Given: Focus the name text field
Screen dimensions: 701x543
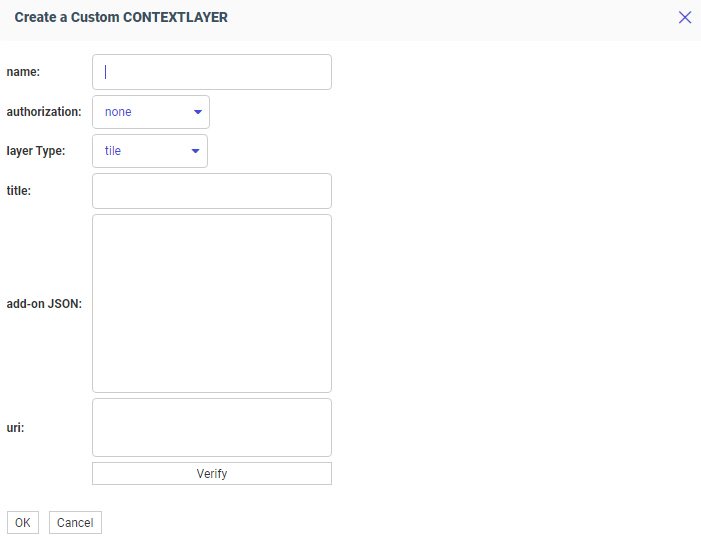Looking at the screenshot, I should (211, 72).
